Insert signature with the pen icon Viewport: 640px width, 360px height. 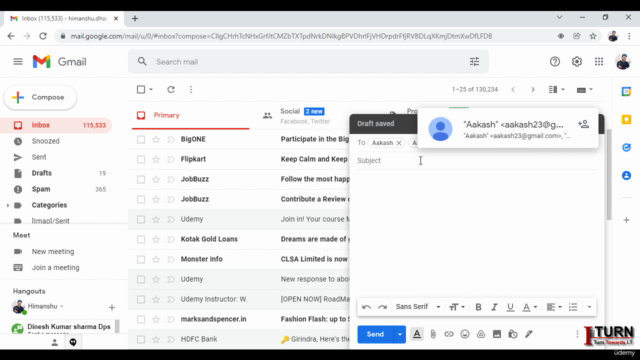[529, 334]
